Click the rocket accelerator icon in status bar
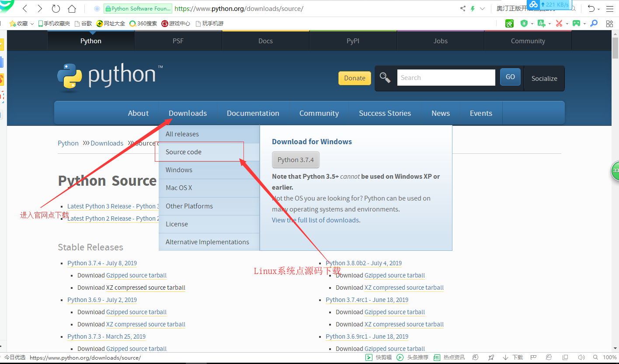The height and width of the screenshot is (364, 619). (x=491, y=357)
